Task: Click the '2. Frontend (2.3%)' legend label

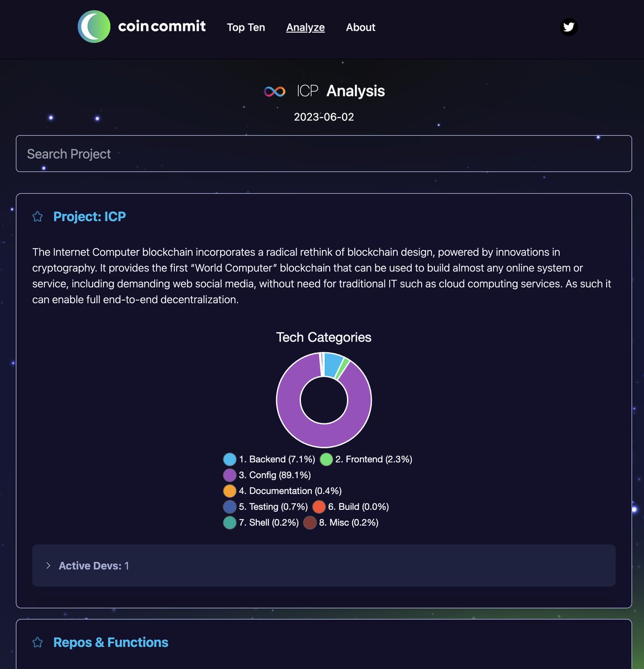Action: tap(374, 459)
